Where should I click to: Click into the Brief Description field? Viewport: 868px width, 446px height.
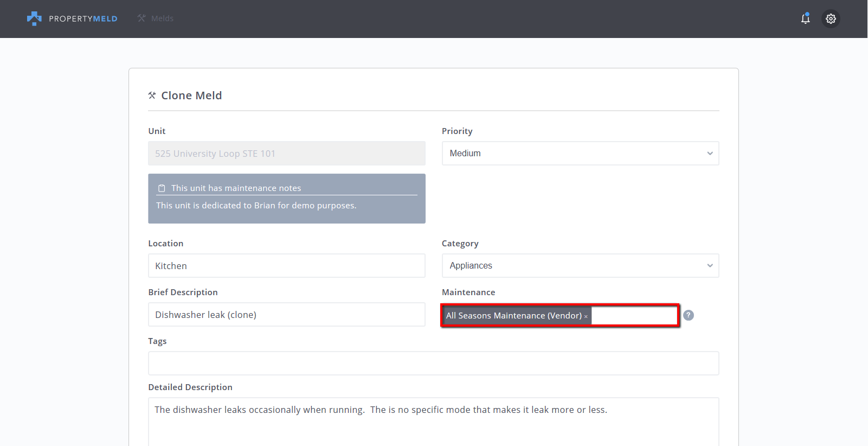[286, 315]
